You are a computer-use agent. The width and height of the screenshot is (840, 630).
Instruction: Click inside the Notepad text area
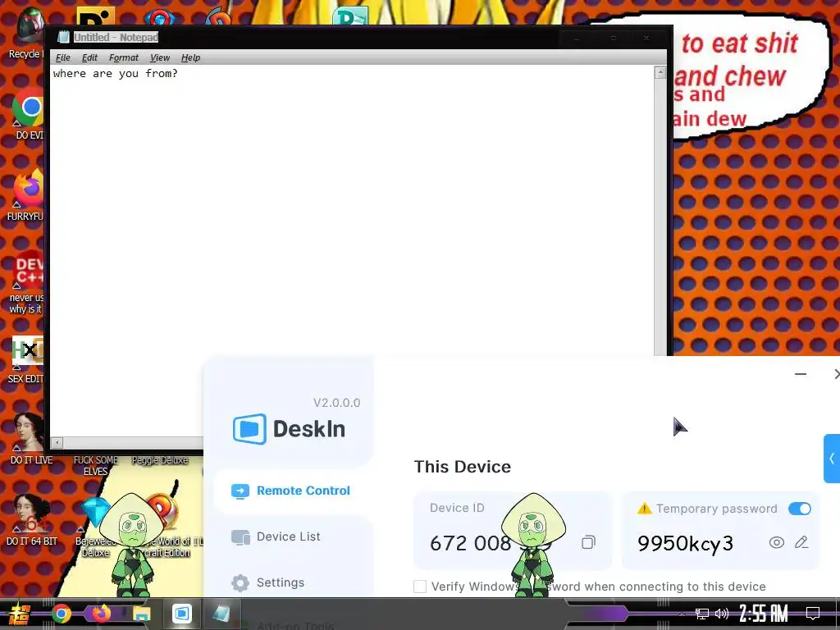(351, 214)
